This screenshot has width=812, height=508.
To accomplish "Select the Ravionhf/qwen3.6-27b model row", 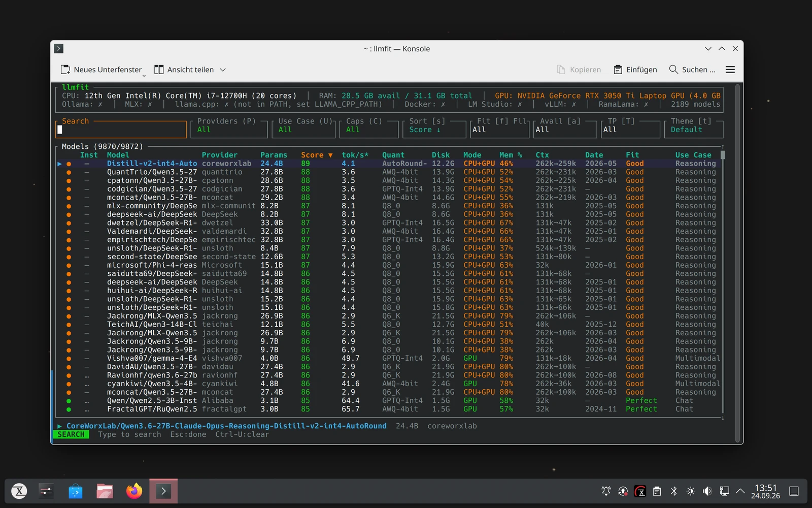I will pos(388,375).
